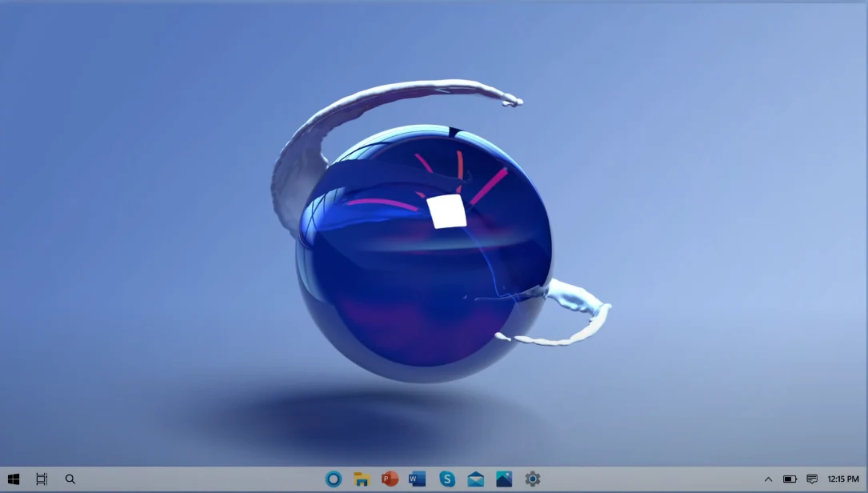
Task: Launch Cortana from the taskbar
Action: click(x=334, y=479)
